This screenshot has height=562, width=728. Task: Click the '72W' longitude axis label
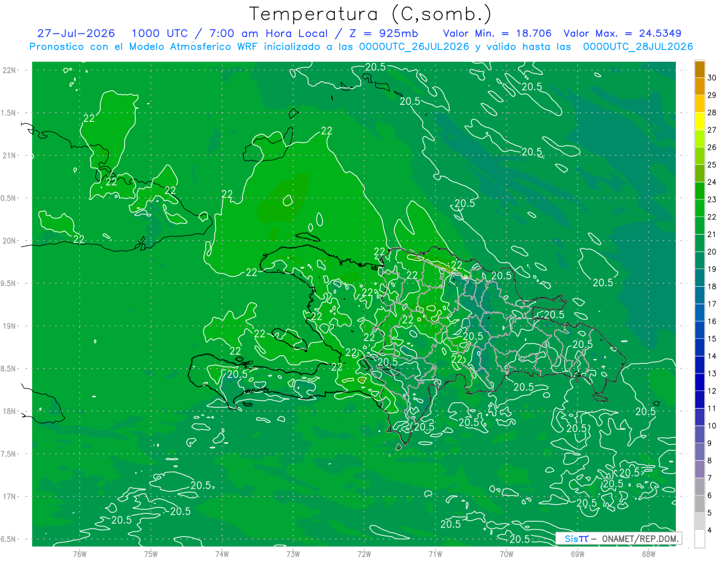point(364,554)
